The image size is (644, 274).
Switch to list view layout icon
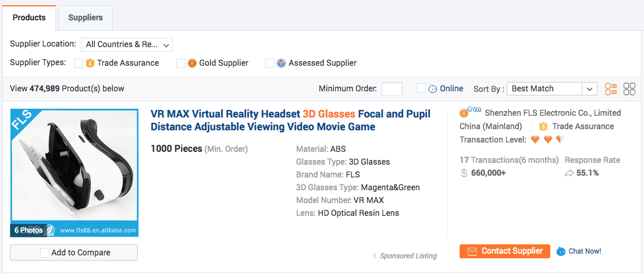(611, 89)
